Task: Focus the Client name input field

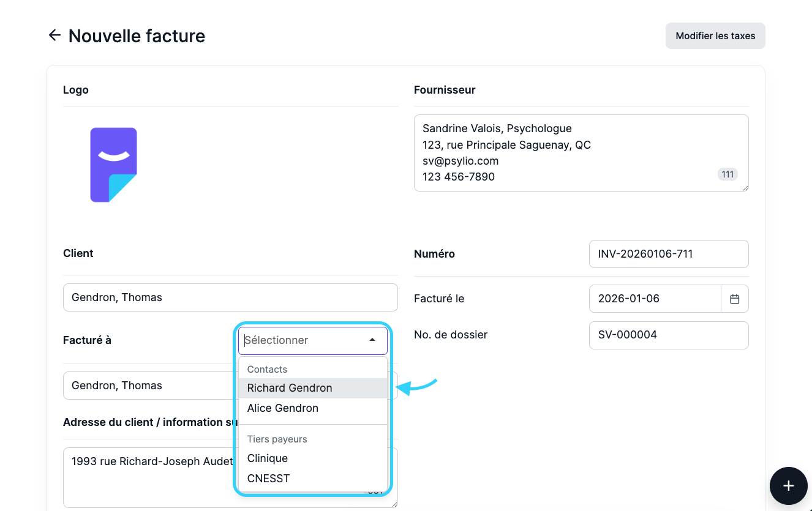Action: click(x=230, y=297)
